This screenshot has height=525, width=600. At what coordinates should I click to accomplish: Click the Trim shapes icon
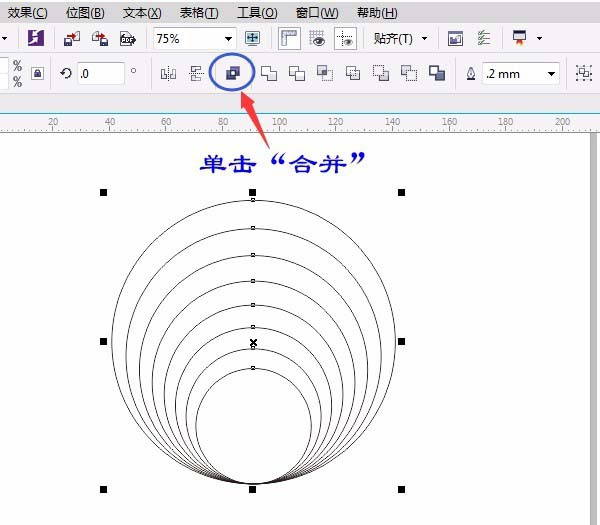297,73
